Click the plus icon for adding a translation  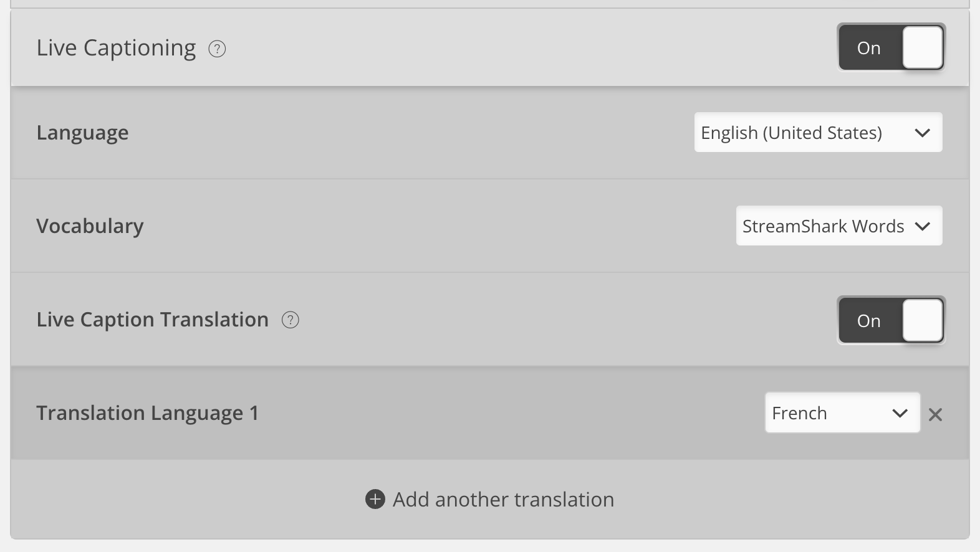(x=375, y=499)
